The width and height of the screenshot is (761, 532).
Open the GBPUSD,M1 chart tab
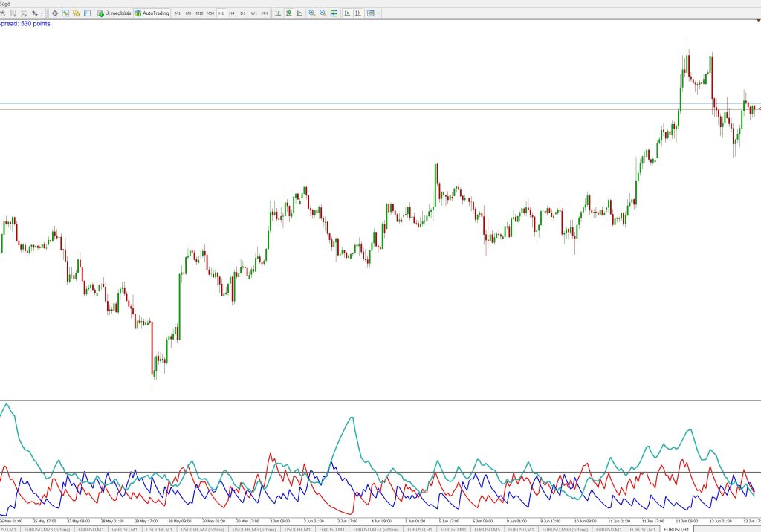coord(125,529)
